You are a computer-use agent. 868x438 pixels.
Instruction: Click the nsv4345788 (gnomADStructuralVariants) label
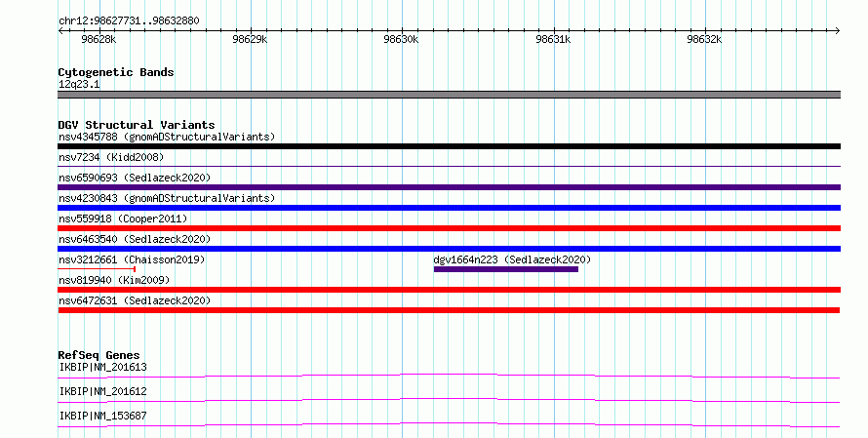click(x=167, y=137)
